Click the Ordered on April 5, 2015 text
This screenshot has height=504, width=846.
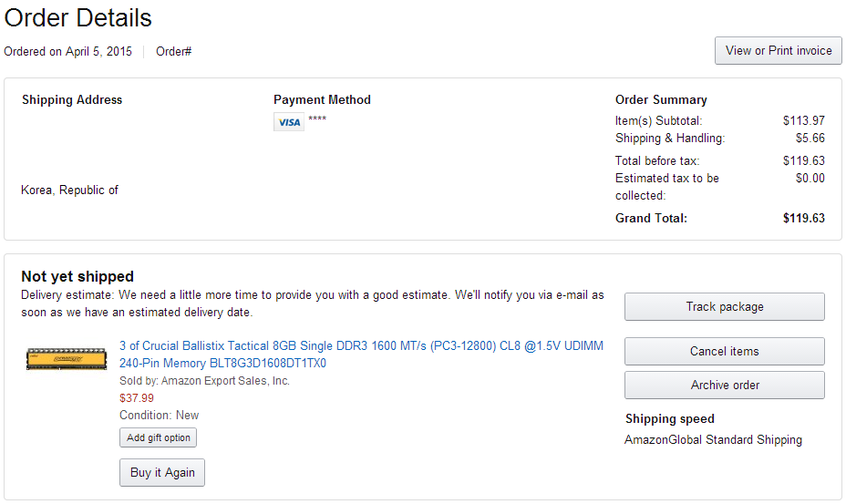pyautogui.click(x=68, y=51)
